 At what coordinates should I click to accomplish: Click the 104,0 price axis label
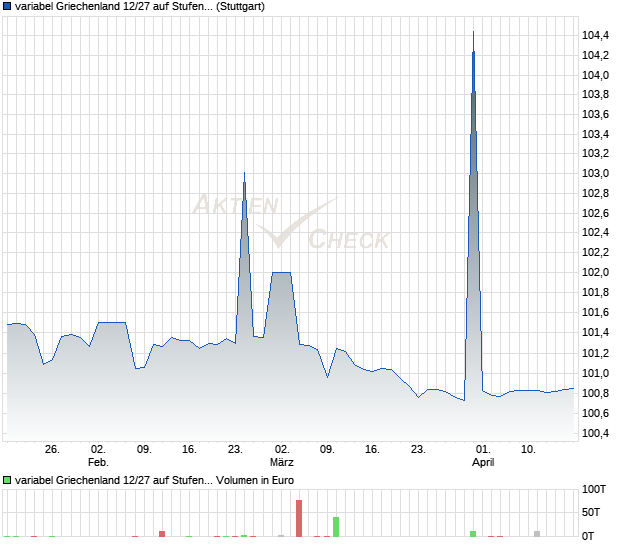pyautogui.click(x=595, y=75)
